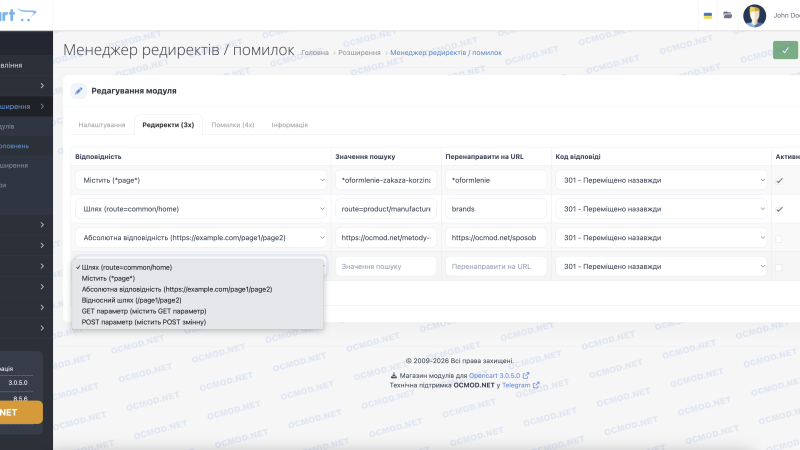
Task: Click redirect URL field containing *oformlenie
Action: click(x=496, y=180)
